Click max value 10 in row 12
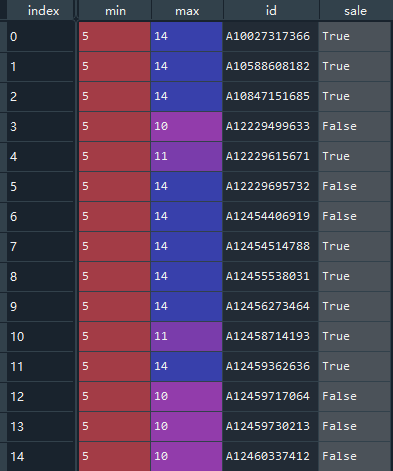This screenshot has width=393, height=471. pos(186,396)
